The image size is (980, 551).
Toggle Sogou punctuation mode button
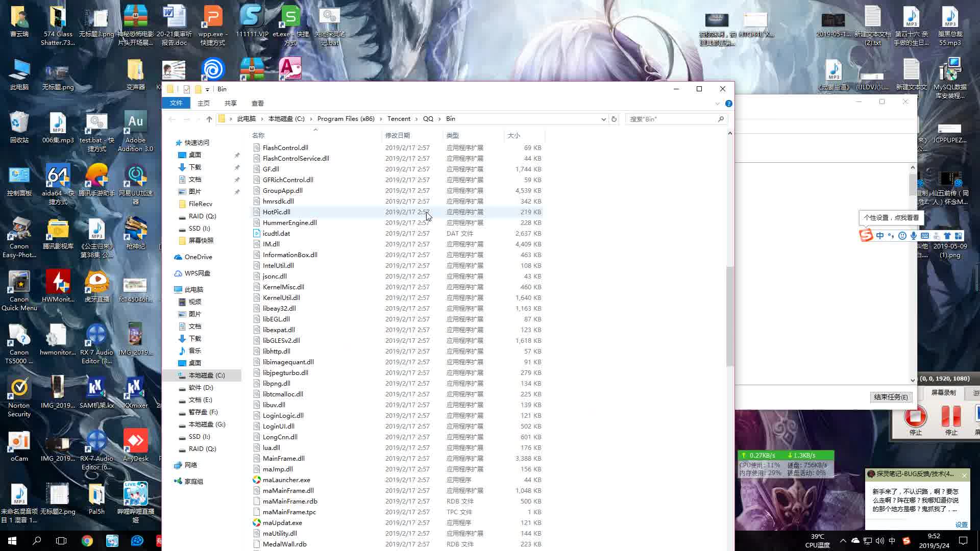(891, 236)
